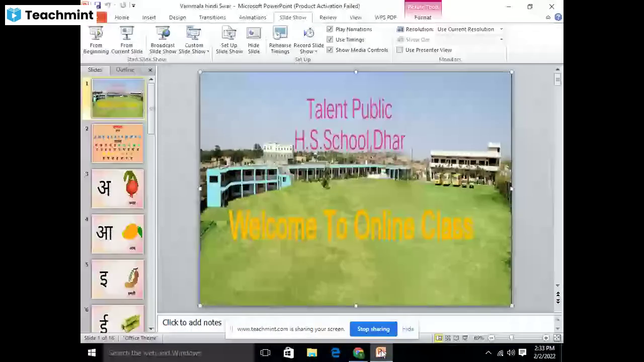
Task: Enable Use Presenter View checkbox
Action: pyautogui.click(x=400, y=50)
